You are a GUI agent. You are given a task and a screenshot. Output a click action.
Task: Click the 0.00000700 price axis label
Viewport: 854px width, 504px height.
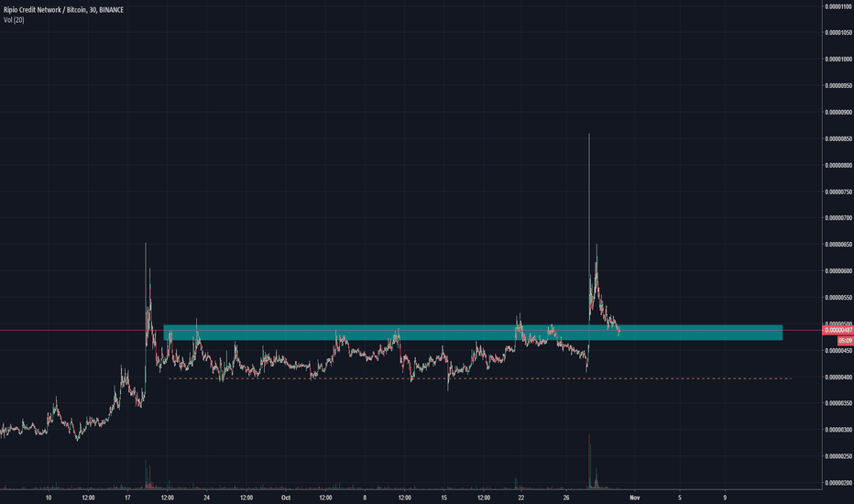pyautogui.click(x=838, y=218)
